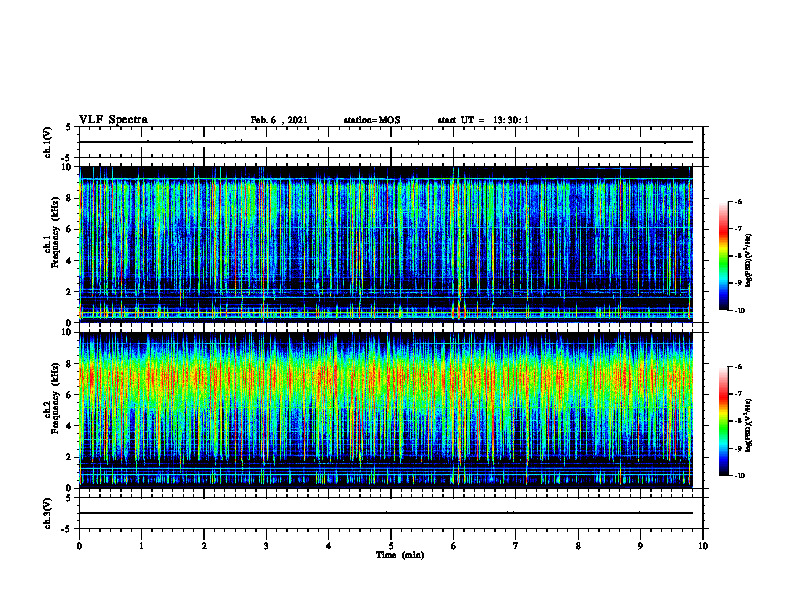Screen dimensions: 792x612
Task: Click the "-10" label on ch.1 color scale
Action: coord(740,311)
